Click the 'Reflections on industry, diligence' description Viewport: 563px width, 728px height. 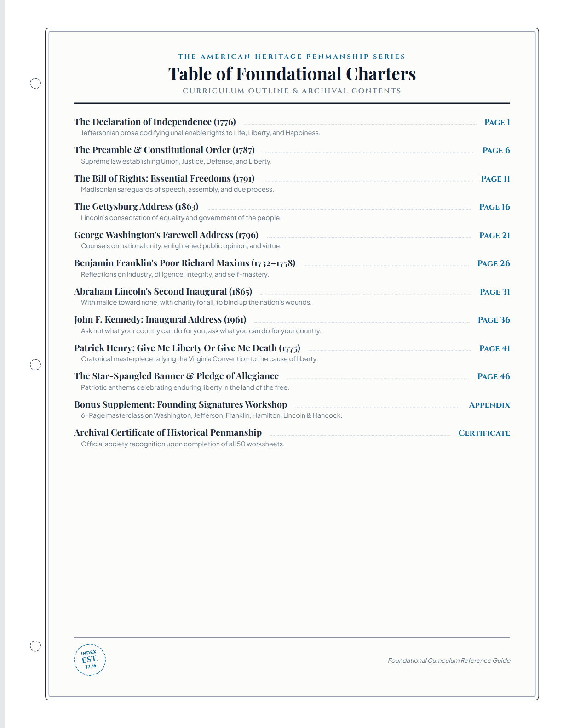tap(175, 274)
